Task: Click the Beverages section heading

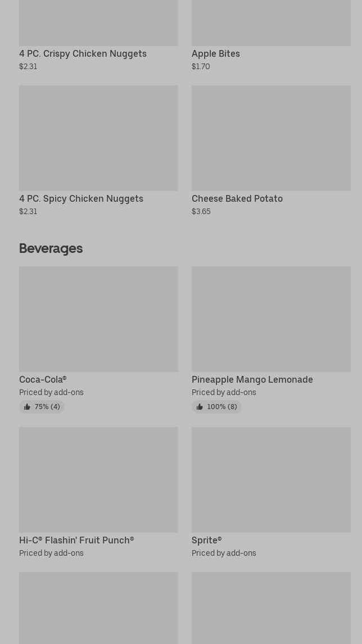Action: coord(51,248)
